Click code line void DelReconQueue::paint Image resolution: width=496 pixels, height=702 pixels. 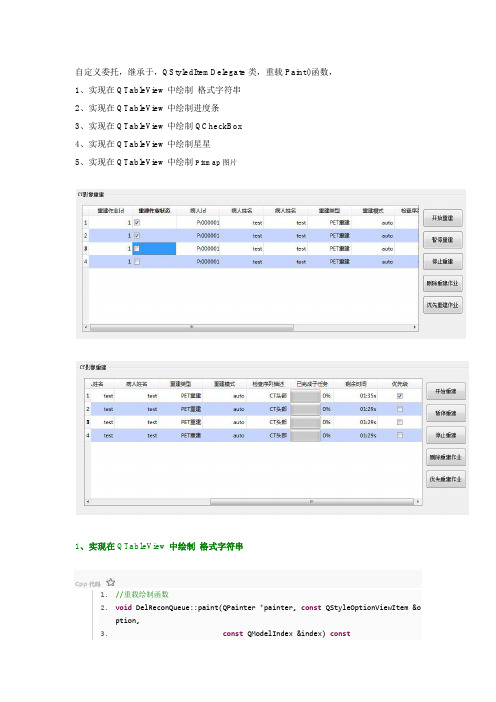click(x=268, y=608)
